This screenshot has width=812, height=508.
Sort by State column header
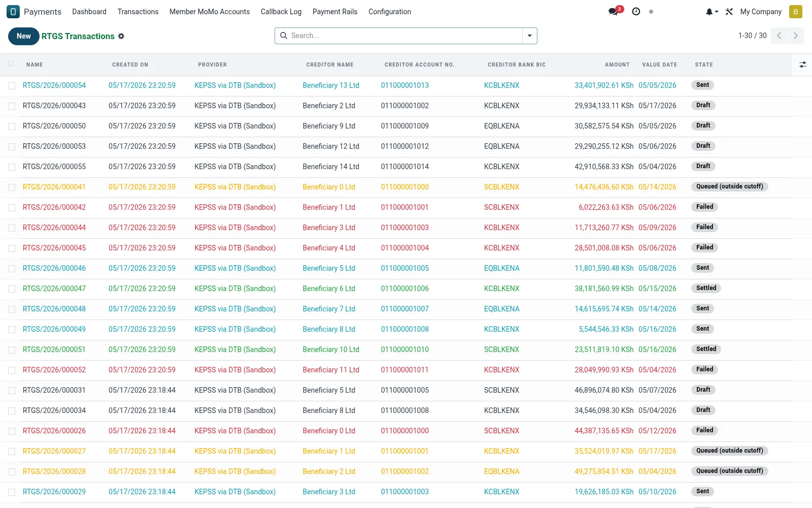[x=704, y=65]
